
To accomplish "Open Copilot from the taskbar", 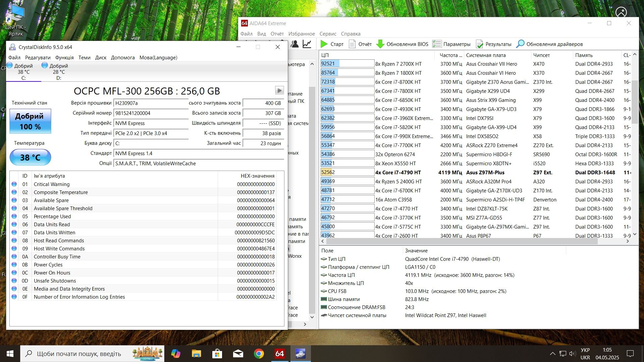I will point(175,354).
